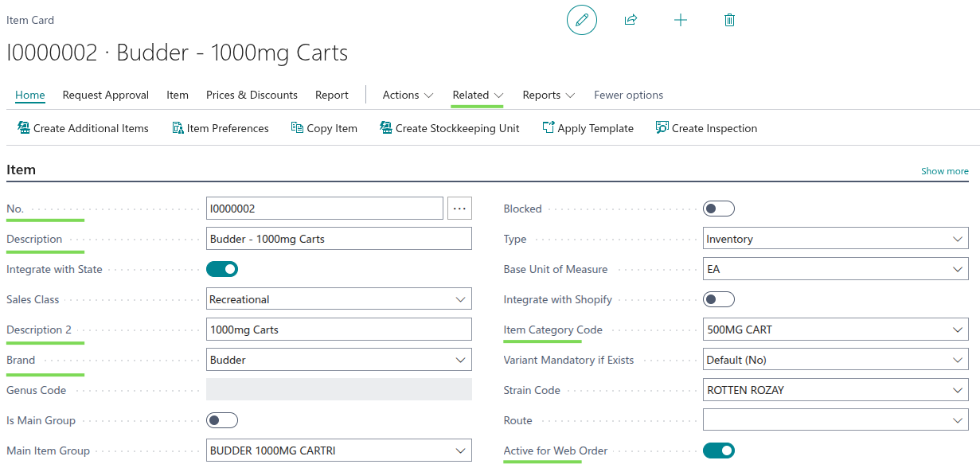Click the plus icon to add new item
980x472 pixels.
pos(680,20)
